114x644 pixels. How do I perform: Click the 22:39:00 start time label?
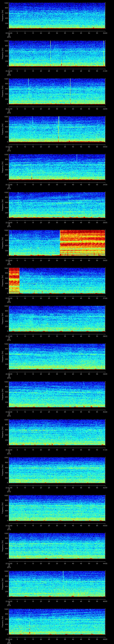(x=9, y=412)
